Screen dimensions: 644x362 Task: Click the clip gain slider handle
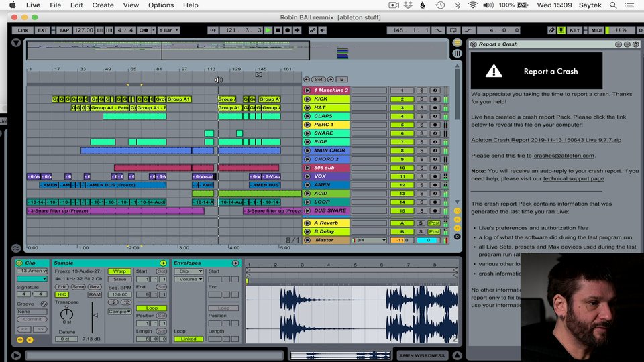point(95,315)
